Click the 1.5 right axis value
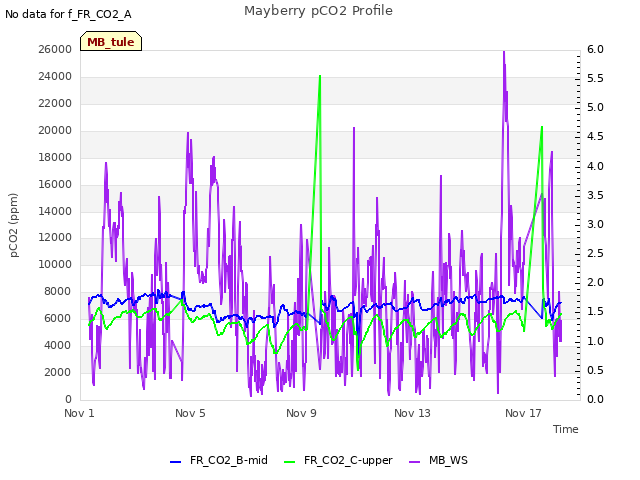Screen dimensions: 640x480 pos(595,311)
